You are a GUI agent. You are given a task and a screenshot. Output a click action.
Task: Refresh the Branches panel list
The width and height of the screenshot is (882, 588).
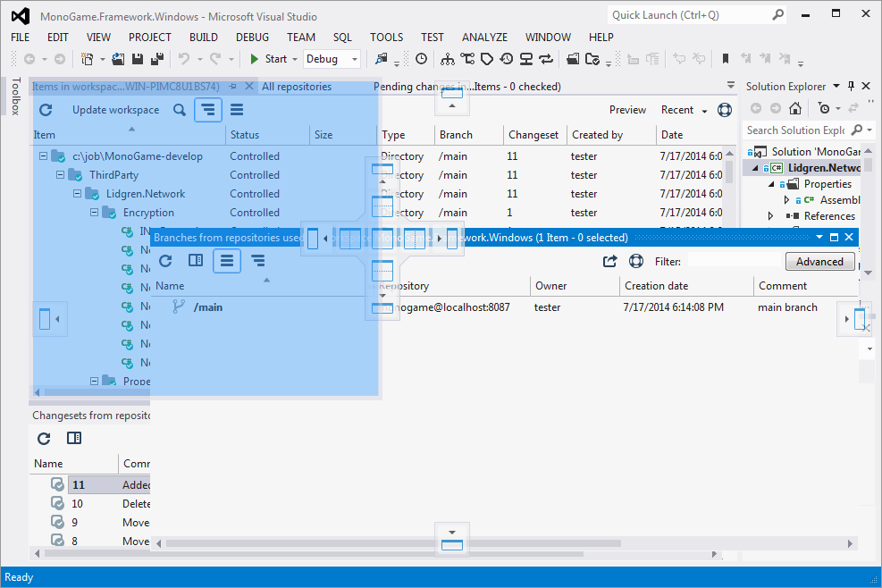(165, 261)
